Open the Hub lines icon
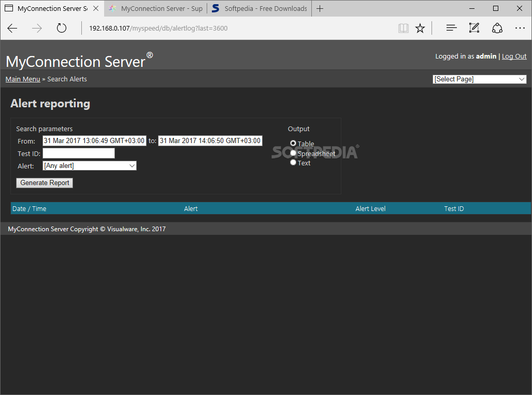The width and height of the screenshot is (532, 395). coord(451,28)
